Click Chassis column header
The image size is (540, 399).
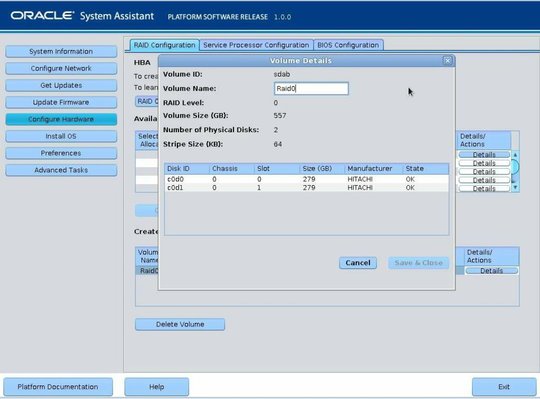[232, 169]
